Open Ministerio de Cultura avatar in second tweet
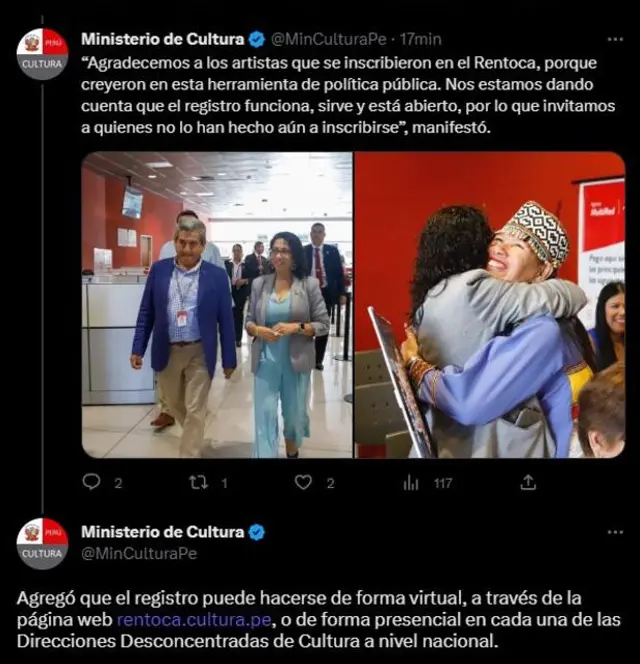Viewport: 640px width, 664px height. [x=42, y=543]
